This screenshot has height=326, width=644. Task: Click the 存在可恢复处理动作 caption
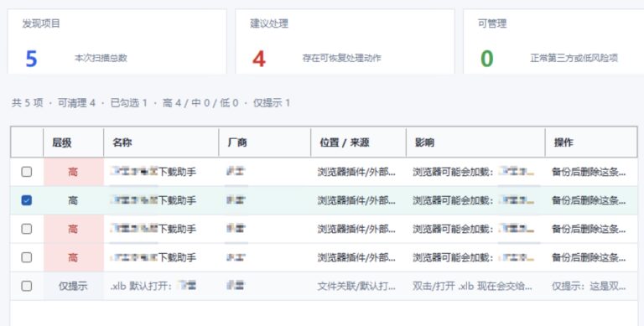(x=342, y=58)
